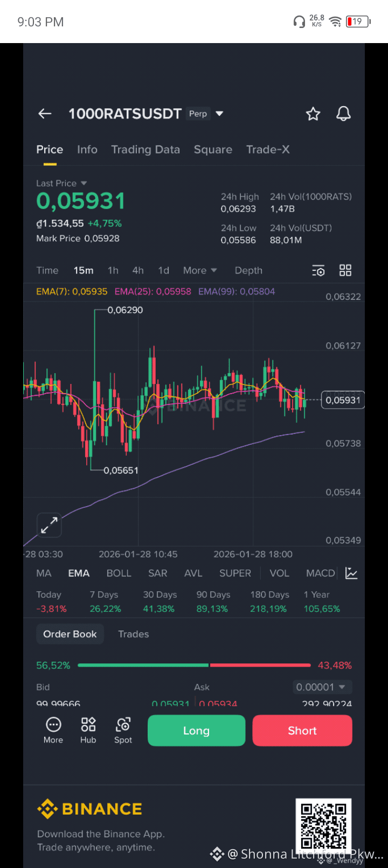This screenshot has width=388, height=868.
Task: Tap the 24h High value 0,06293
Action: point(239,209)
